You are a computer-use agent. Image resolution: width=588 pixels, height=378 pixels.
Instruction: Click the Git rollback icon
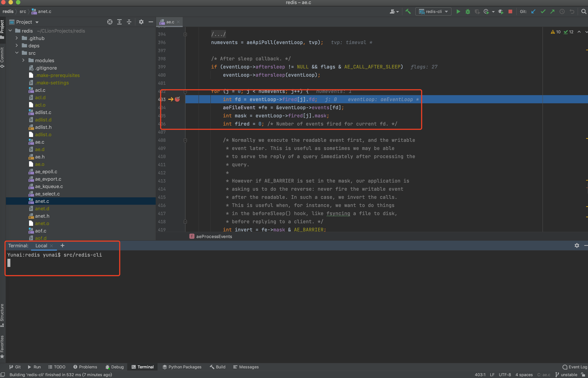coord(572,11)
